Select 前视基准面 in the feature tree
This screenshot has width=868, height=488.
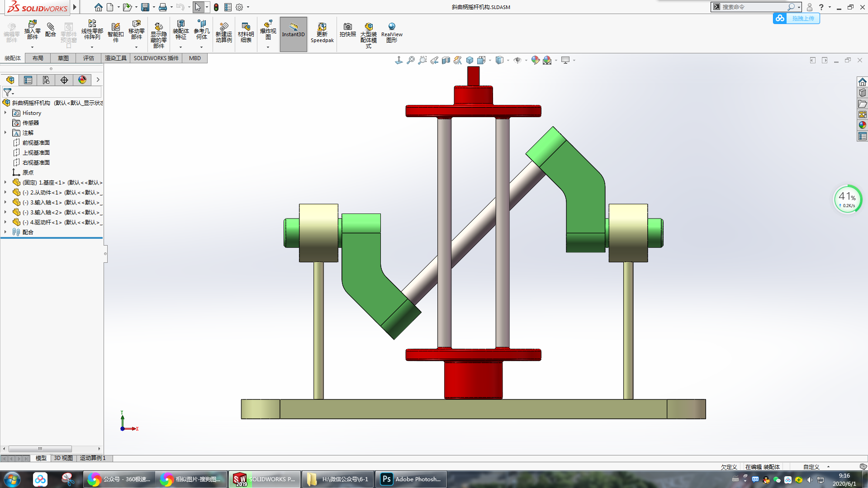(36, 142)
